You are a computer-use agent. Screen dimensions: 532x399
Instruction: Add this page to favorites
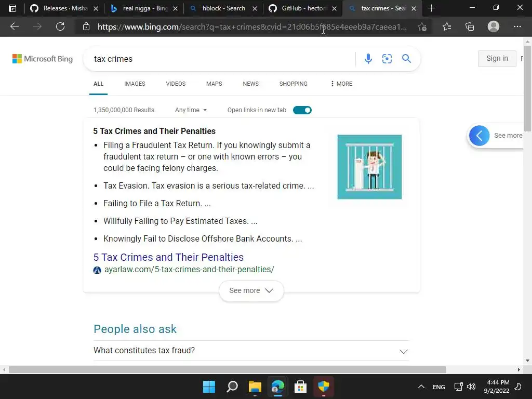tap(422, 27)
